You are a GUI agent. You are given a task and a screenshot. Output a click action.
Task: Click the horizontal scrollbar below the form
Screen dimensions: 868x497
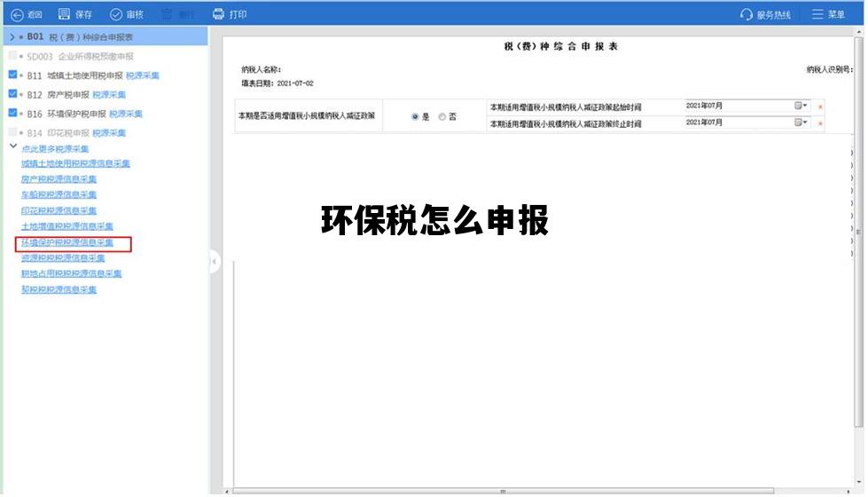[x=503, y=492]
